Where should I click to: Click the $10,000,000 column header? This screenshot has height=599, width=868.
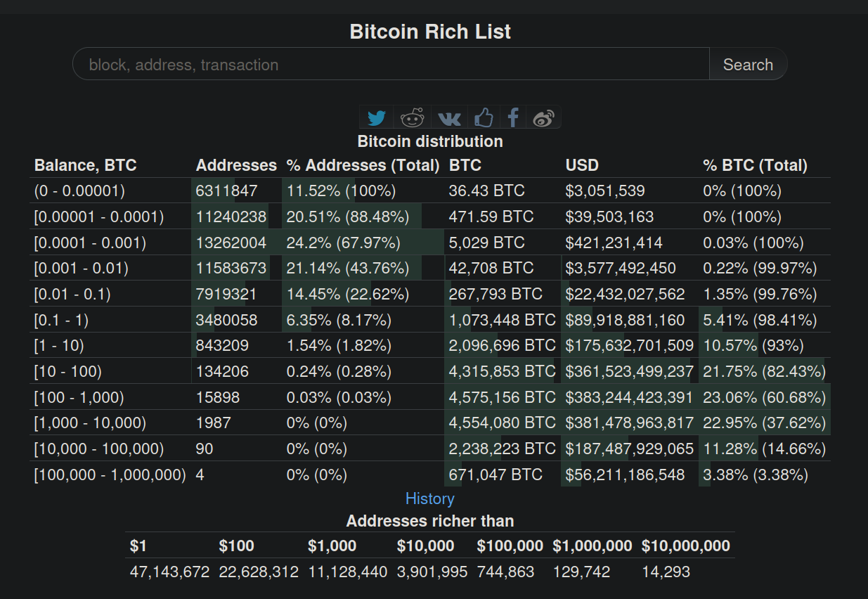click(x=686, y=546)
